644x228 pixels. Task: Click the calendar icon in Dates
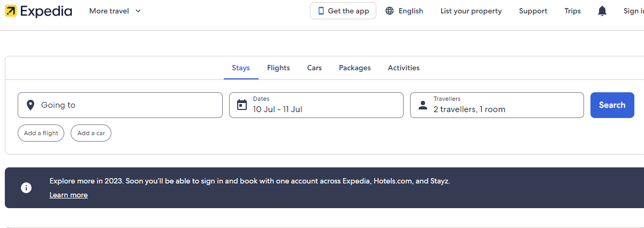pyautogui.click(x=242, y=105)
